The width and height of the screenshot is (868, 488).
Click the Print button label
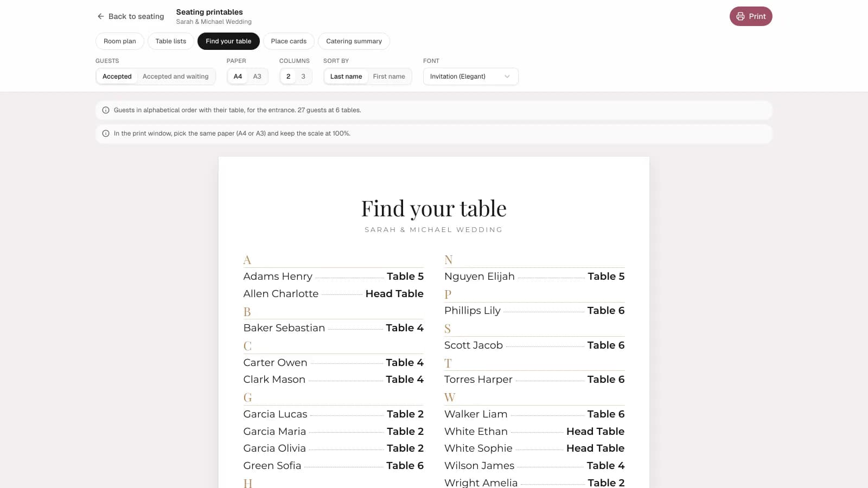pos(757,16)
